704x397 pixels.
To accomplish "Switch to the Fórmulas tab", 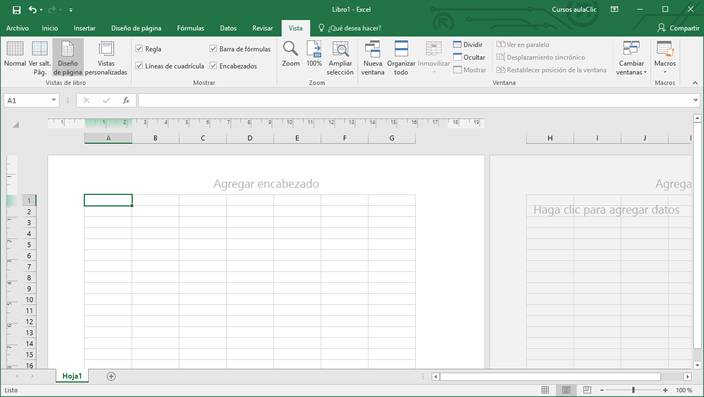I will tap(190, 28).
